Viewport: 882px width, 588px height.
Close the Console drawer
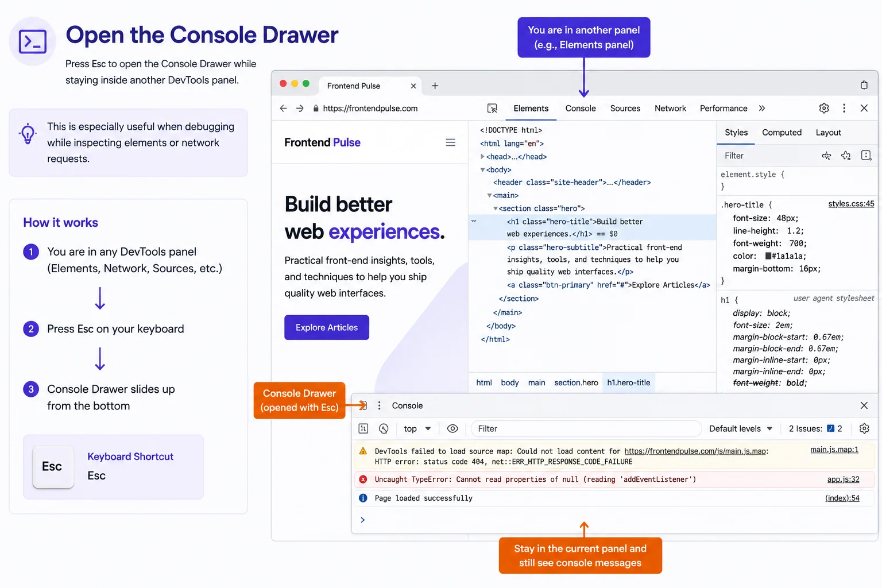point(864,405)
